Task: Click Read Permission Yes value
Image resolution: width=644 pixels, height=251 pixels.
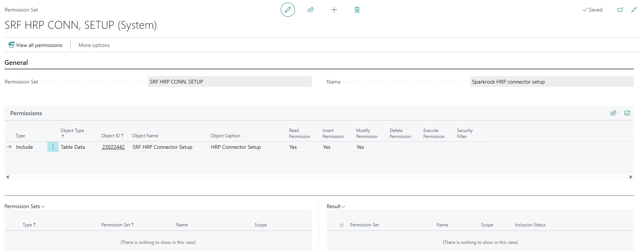Action: pyautogui.click(x=293, y=147)
